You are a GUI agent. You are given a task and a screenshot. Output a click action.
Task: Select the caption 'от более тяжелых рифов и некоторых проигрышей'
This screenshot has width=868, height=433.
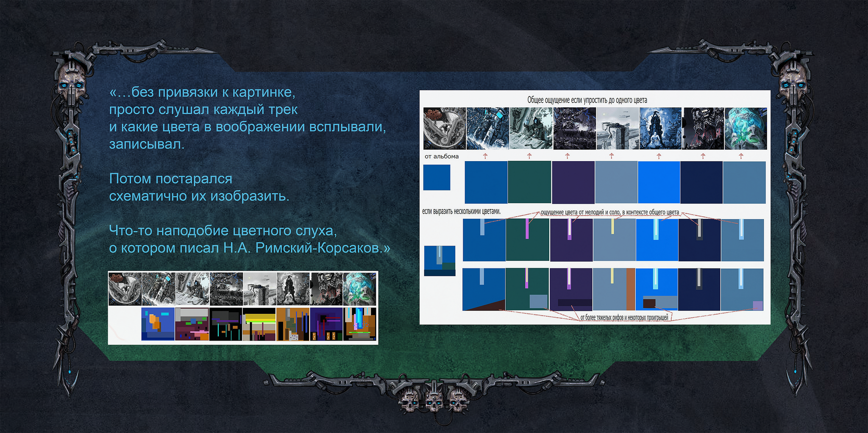point(624,317)
